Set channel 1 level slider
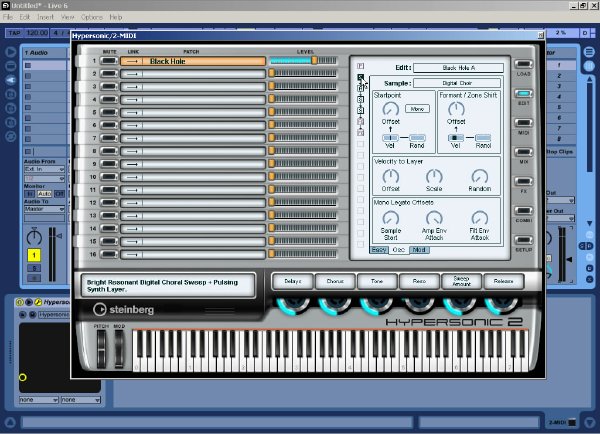 click(x=303, y=60)
